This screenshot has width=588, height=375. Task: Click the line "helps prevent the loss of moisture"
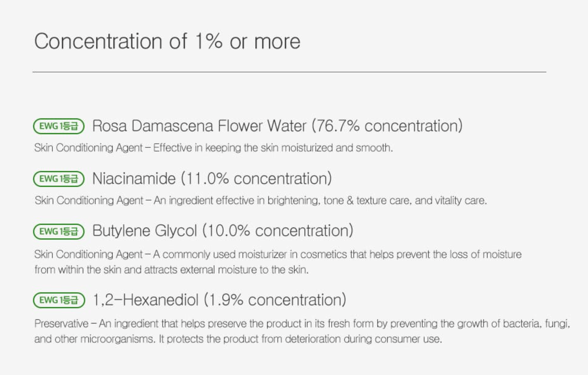[278, 254]
